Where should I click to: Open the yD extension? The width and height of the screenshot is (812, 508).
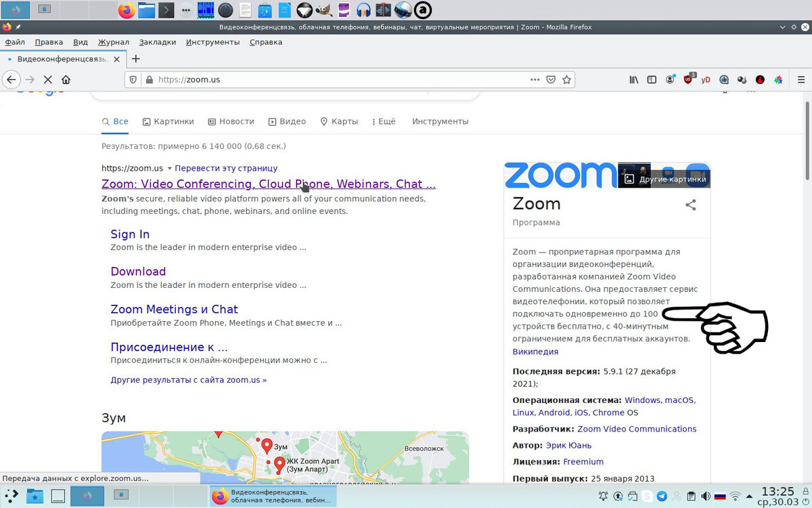point(706,79)
